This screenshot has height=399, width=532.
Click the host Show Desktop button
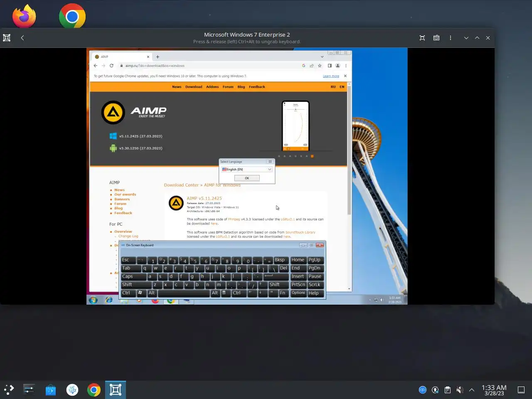click(x=521, y=390)
